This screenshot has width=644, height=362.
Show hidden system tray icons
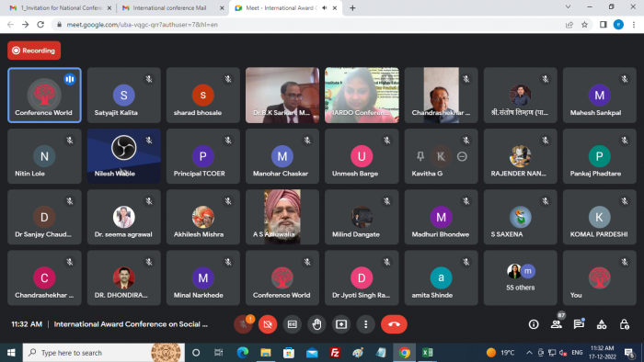529,353
